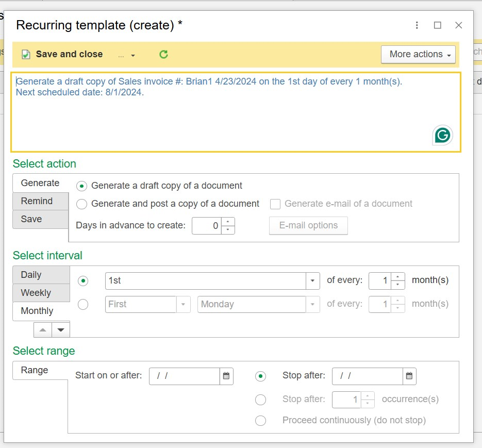Expand the 1st day dropdown
This screenshot has width=482, height=448.
pyautogui.click(x=312, y=281)
